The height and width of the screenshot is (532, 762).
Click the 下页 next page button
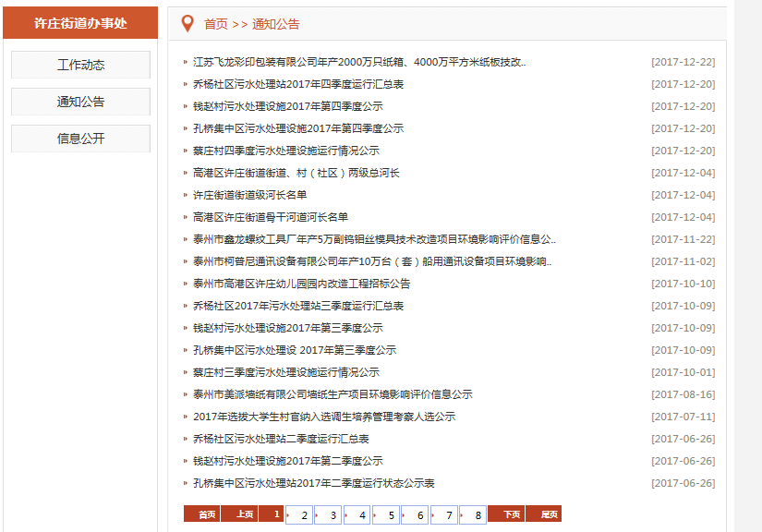tap(506, 514)
